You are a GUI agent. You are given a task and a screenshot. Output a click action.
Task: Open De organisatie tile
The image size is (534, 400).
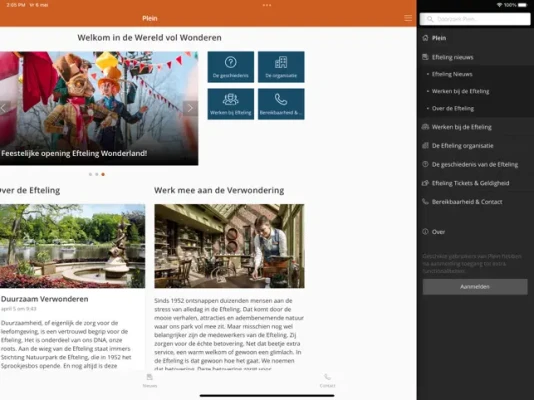point(281,67)
